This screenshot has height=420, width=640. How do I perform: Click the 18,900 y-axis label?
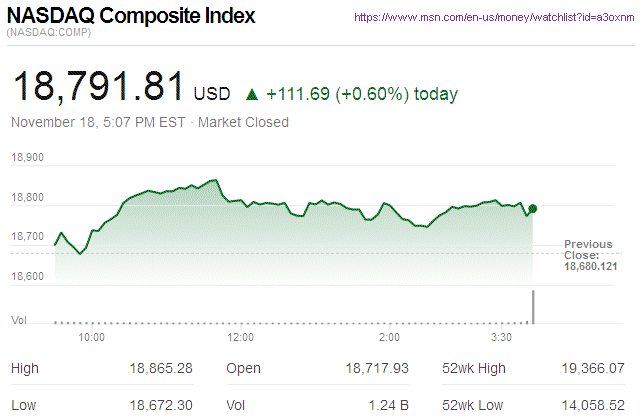click(x=28, y=158)
